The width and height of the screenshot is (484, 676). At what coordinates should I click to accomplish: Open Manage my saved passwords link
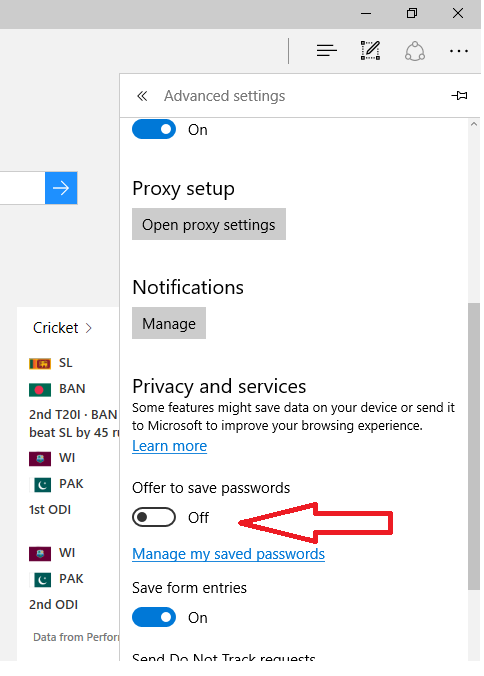coord(228,554)
